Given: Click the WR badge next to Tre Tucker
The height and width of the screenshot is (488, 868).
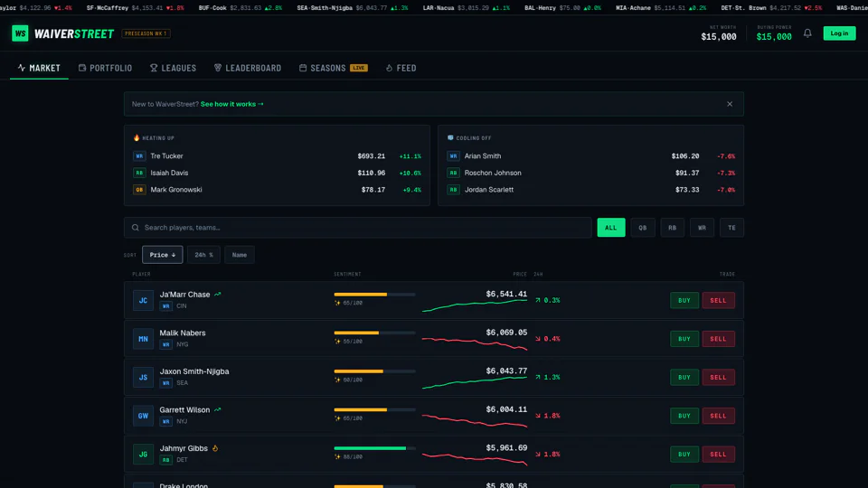Looking at the screenshot, I should click(139, 156).
